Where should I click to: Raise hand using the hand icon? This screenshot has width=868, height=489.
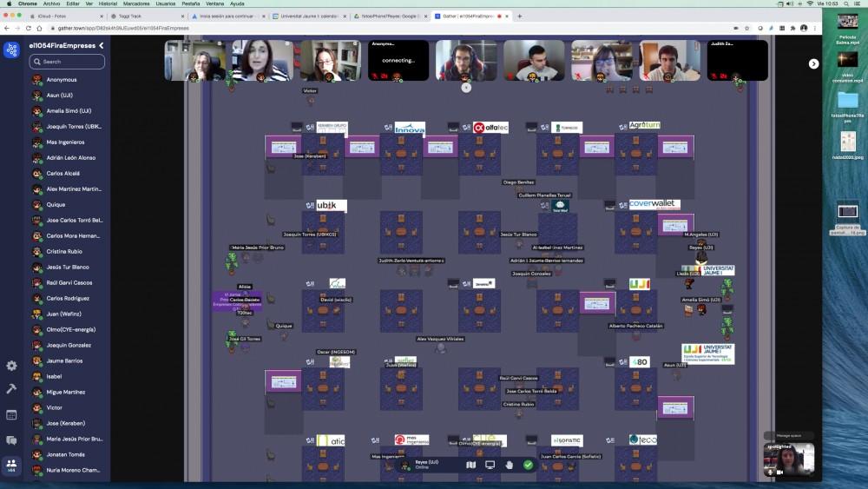tap(510, 465)
